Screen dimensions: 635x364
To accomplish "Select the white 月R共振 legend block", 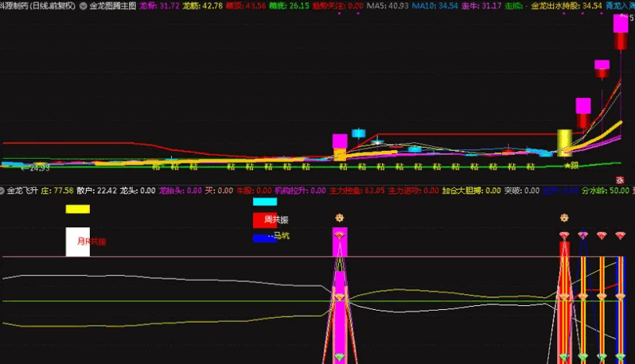I will tap(78, 242).
